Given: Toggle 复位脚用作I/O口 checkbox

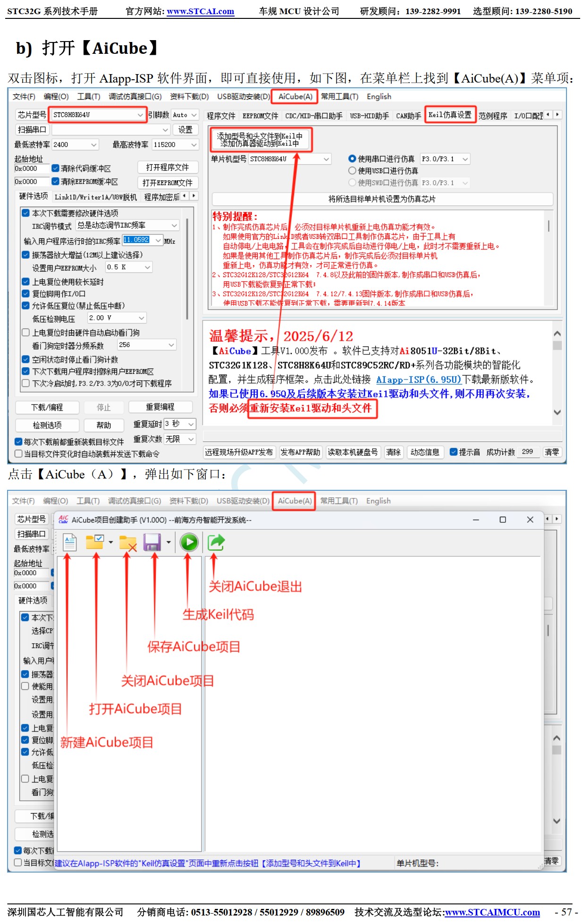Looking at the screenshot, I should 26,294.
